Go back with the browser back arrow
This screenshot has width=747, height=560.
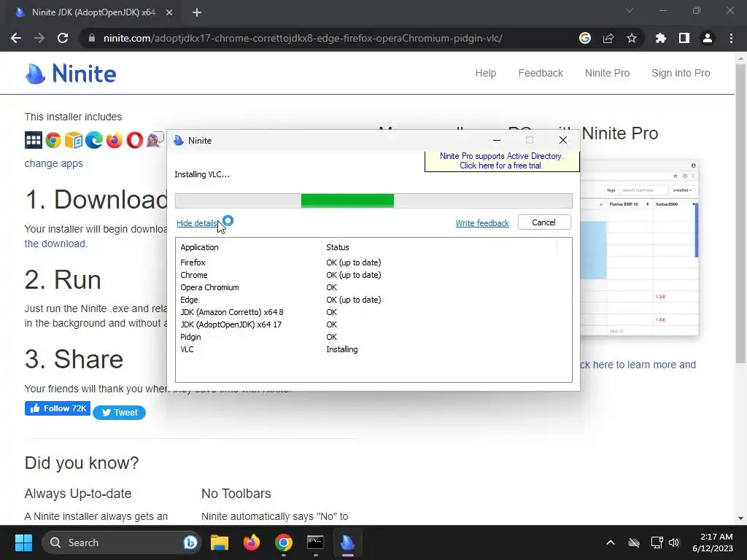pyautogui.click(x=16, y=38)
